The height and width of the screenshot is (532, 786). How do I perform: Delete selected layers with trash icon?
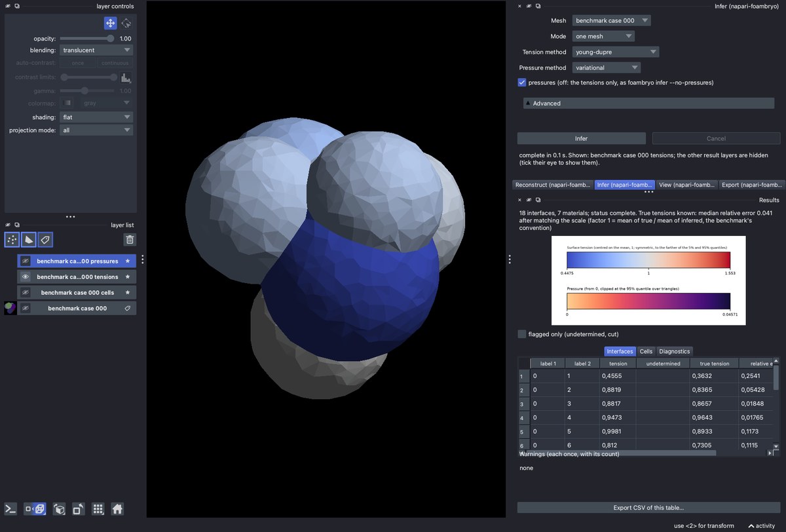coord(130,240)
